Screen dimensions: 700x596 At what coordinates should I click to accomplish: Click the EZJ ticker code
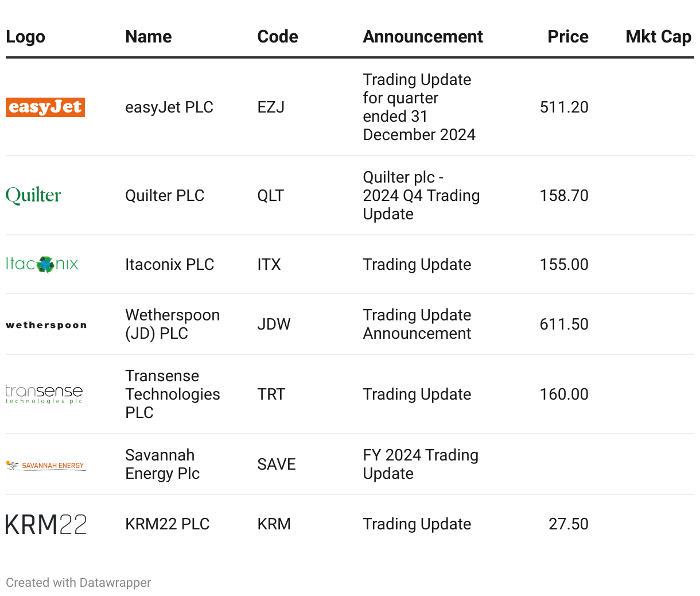coord(271,107)
